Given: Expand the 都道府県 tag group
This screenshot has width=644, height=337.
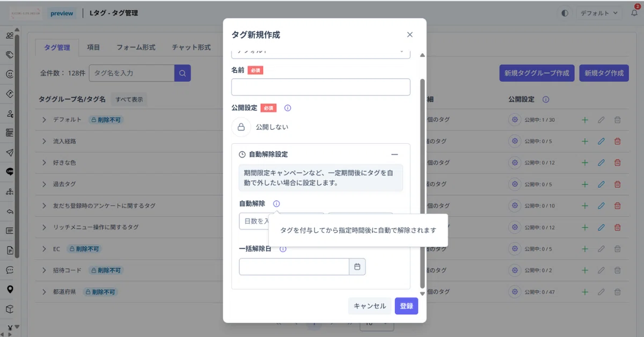Looking at the screenshot, I should pyautogui.click(x=45, y=292).
